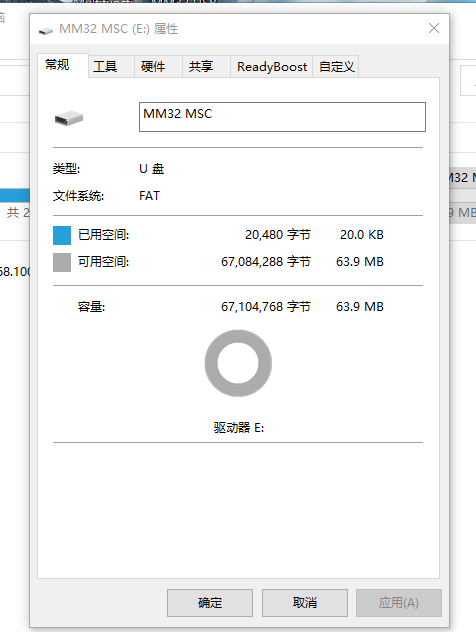The height and width of the screenshot is (632, 476).
Task: Click the 67,104,768 字节 capacity value
Action: [x=266, y=307]
